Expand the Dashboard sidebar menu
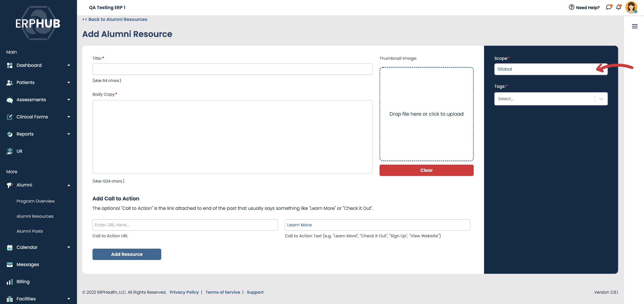 (x=69, y=65)
